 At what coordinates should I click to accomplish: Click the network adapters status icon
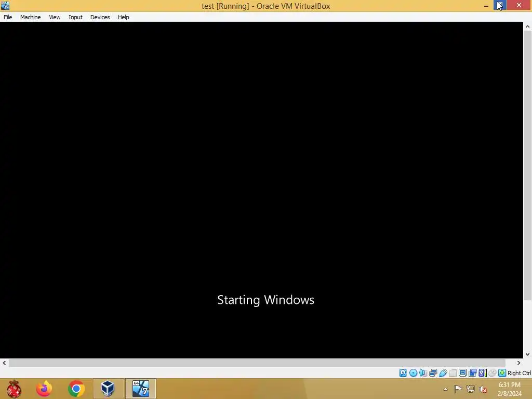(433, 373)
